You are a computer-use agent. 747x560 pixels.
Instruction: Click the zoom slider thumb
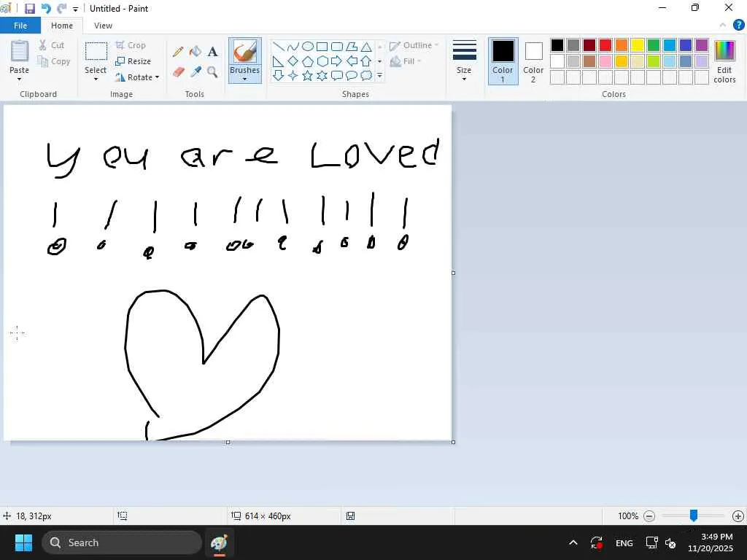[694, 516]
